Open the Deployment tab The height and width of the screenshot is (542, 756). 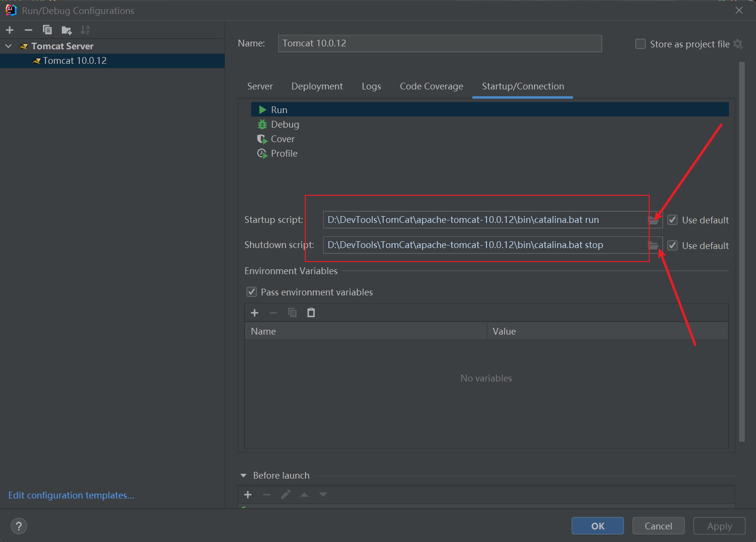(317, 86)
